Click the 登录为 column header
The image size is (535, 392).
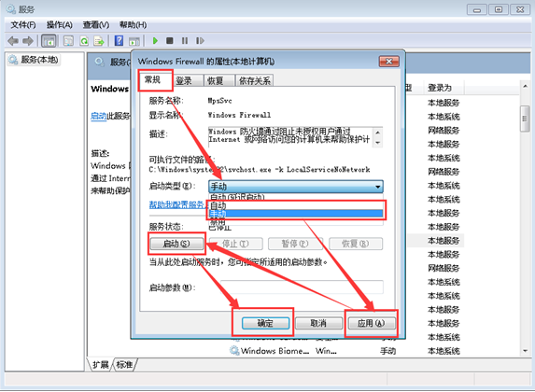443,88
